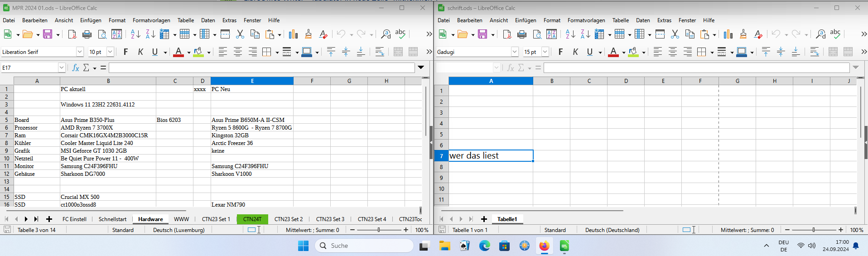Switch to the Schnellstart sheet tab
This screenshot has height=256, width=868.
(x=112, y=219)
